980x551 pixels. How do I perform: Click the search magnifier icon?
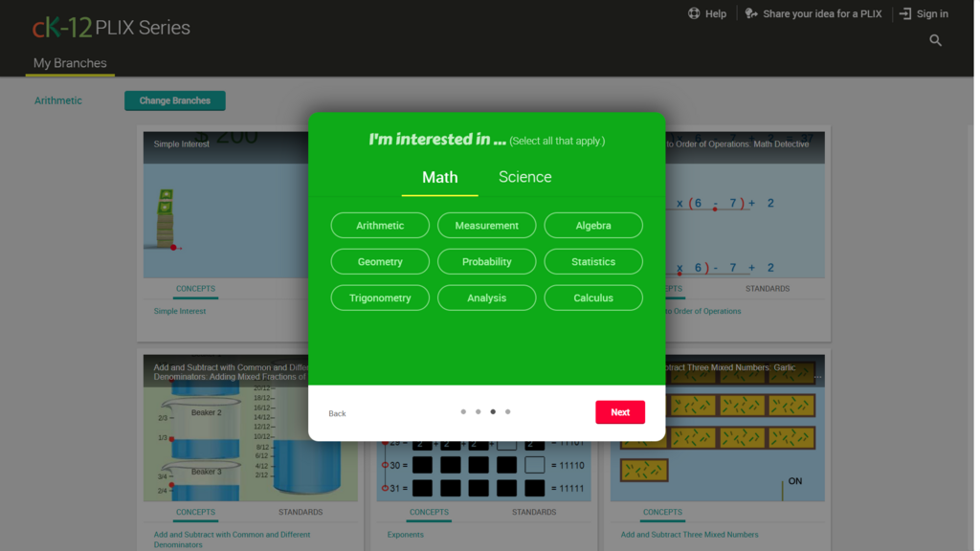point(935,40)
